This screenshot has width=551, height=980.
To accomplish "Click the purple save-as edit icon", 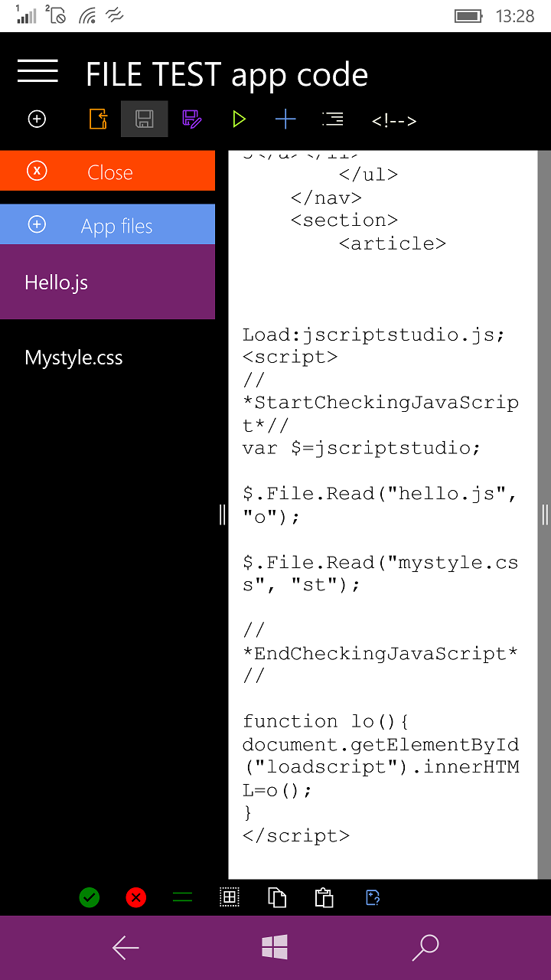I will click(191, 119).
